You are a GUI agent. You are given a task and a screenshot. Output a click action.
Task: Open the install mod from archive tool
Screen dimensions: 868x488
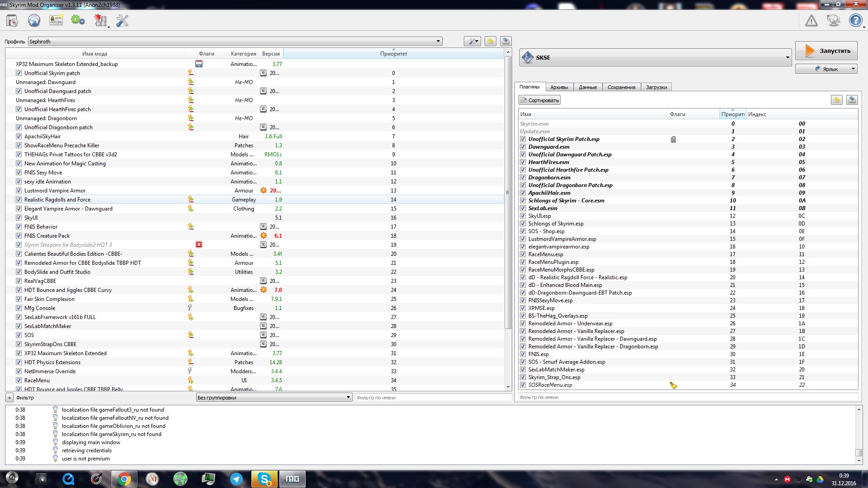[x=12, y=20]
